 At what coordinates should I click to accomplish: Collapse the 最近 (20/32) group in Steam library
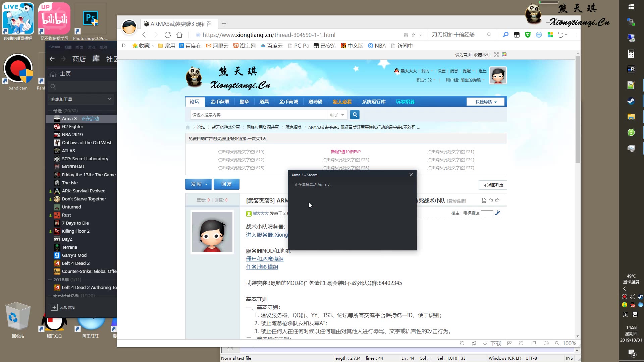[x=50, y=111]
